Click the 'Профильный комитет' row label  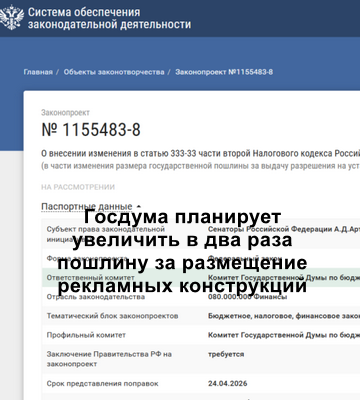86,335
